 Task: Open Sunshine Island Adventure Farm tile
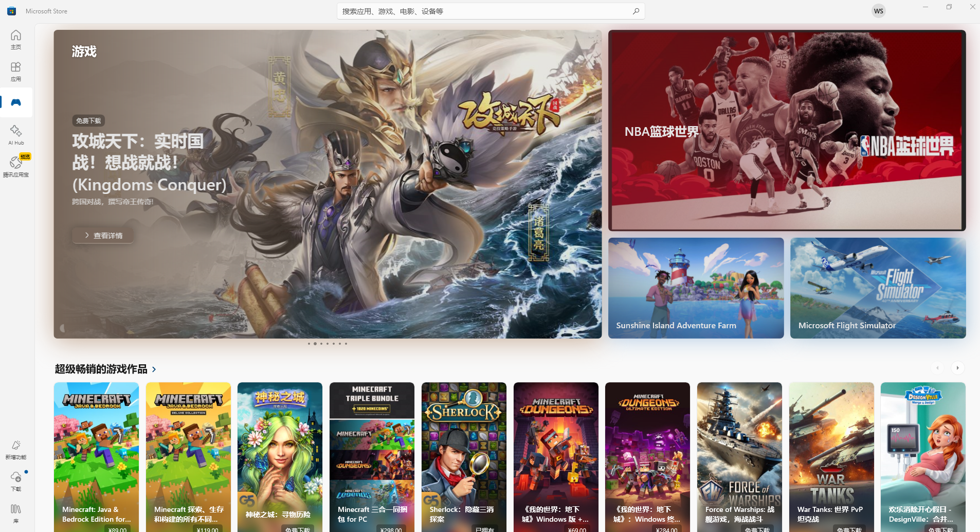pos(696,288)
